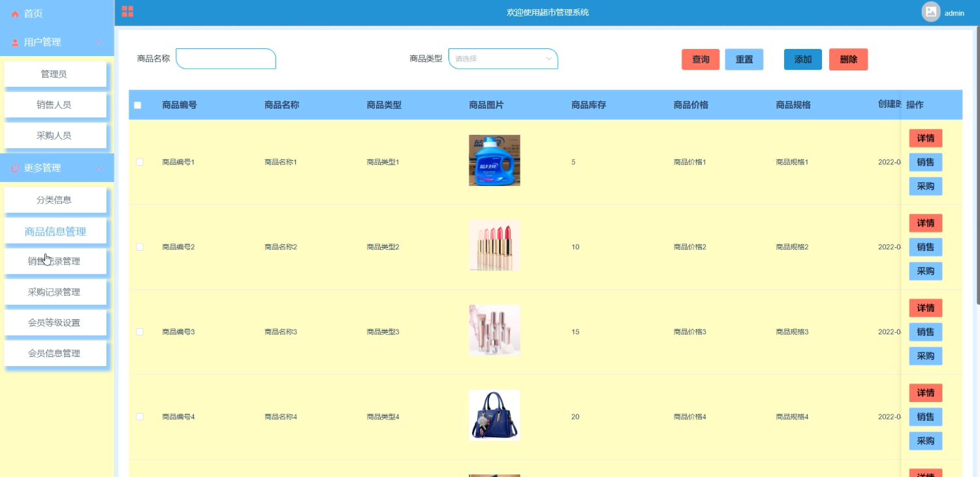The height and width of the screenshot is (477, 980).
Task: Click 销售 for 商品编号2 row
Action: [926, 247]
